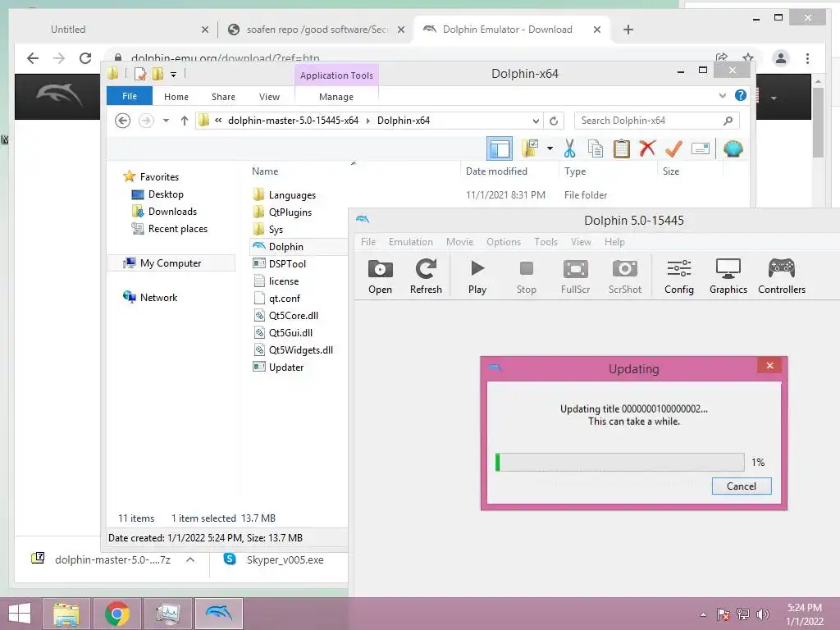Click the volume icon in system tray

(763, 614)
